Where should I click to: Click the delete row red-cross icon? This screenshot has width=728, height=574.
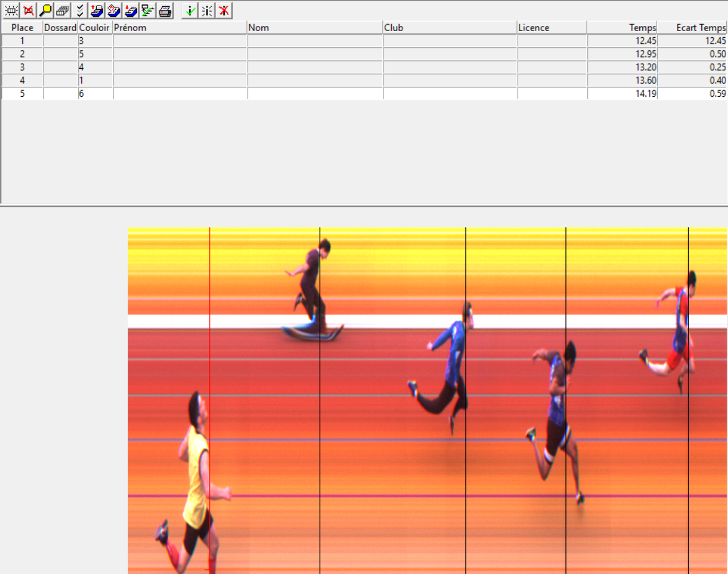(x=29, y=11)
